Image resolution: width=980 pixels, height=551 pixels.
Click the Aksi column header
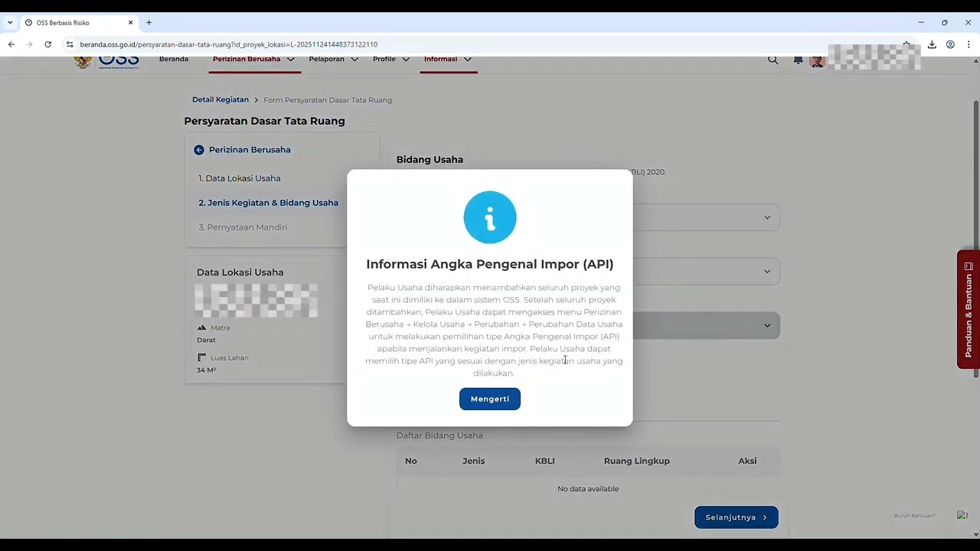click(747, 461)
